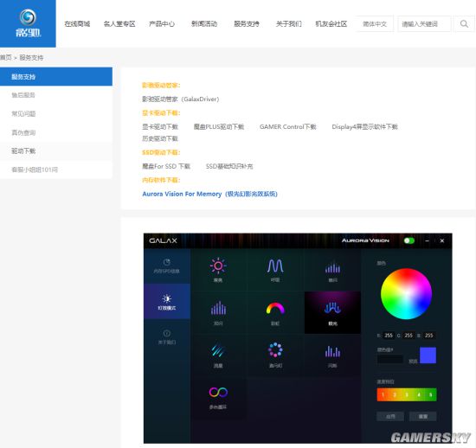Open lighting mode section in Aurora sidebar
The width and height of the screenshot is (476, 448).
coord(167,302)
